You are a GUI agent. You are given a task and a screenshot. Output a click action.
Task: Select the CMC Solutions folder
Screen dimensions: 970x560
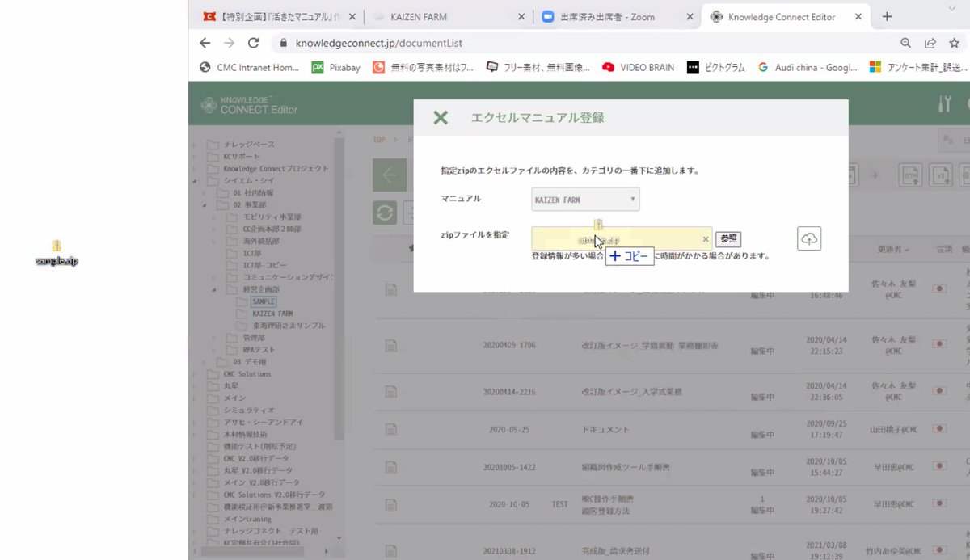click(x=247, y=374)
